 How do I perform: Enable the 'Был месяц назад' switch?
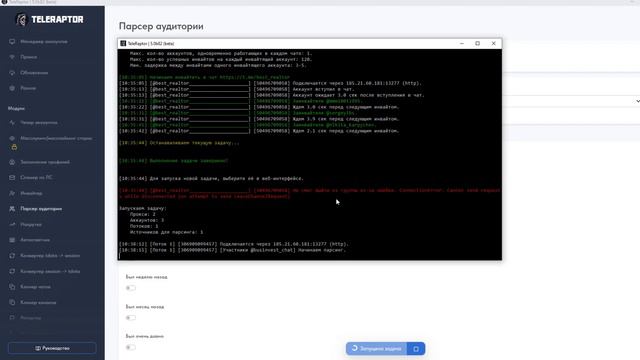pos(131,318)
